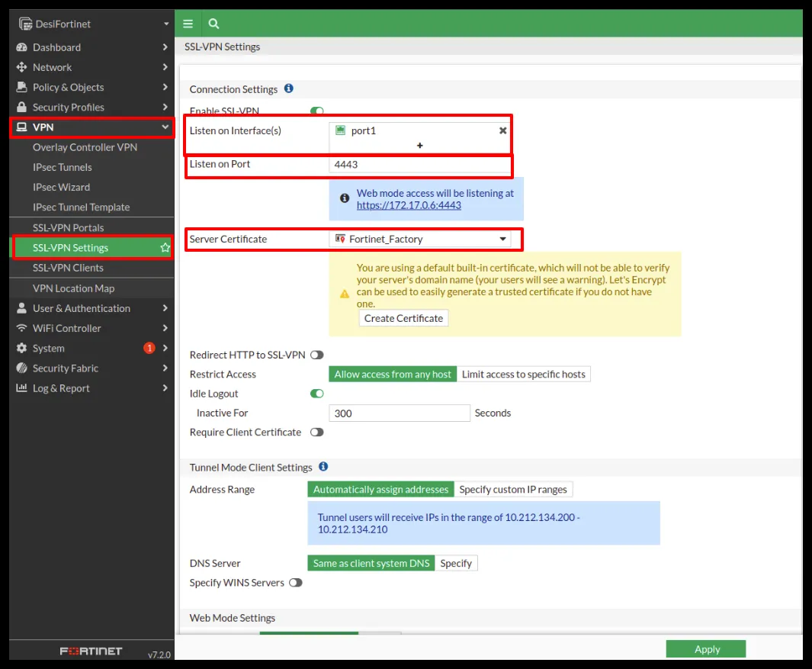Select Limit access to specific hosts
812x669 pixels.
tap(524, 374)
